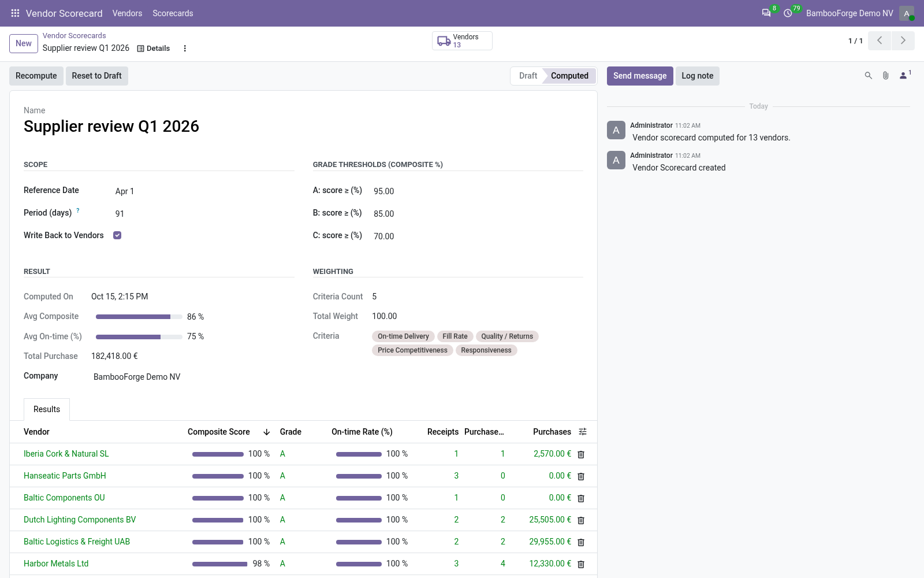
Task: Show followers via the person icon
Action: (x=904, y=76)
